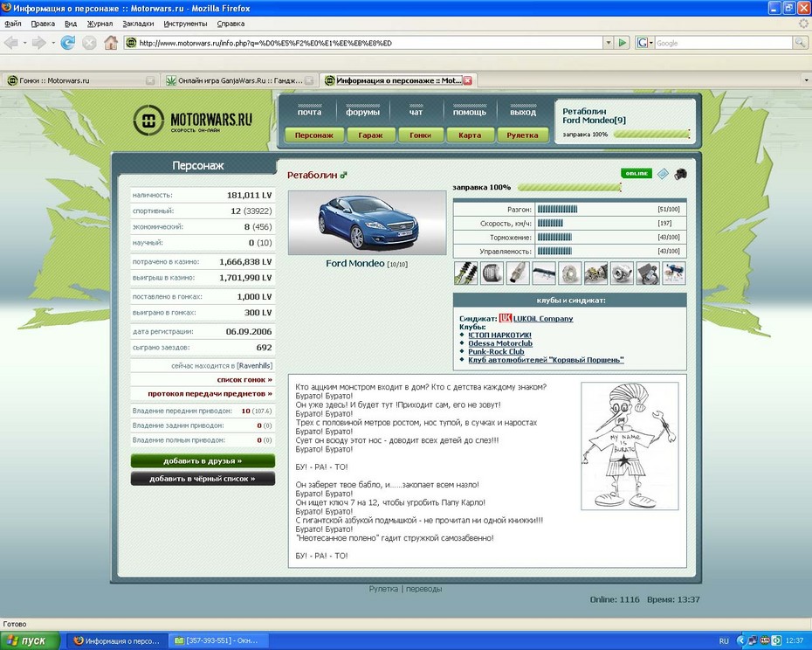The height and width of the screenshot is (650, 812).
Task: Click добавить в чёрный список button
Action: click(x=203, y=479)
